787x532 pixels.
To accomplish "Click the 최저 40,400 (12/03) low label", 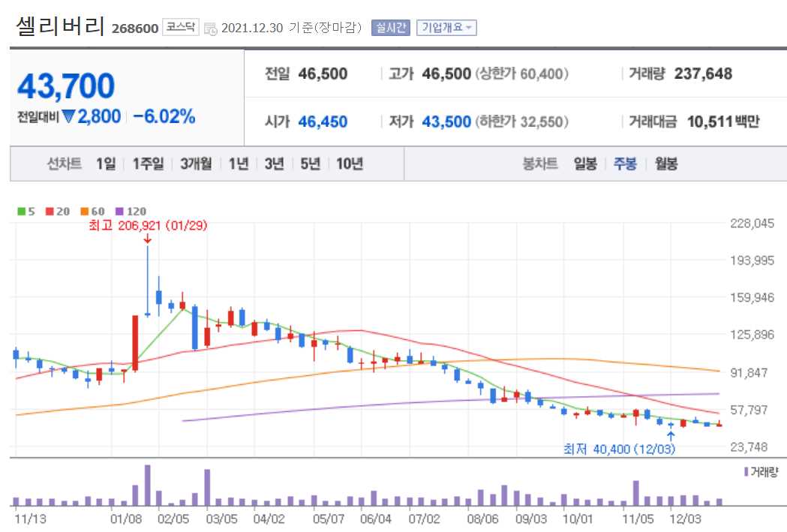I will tap(619, 449).
